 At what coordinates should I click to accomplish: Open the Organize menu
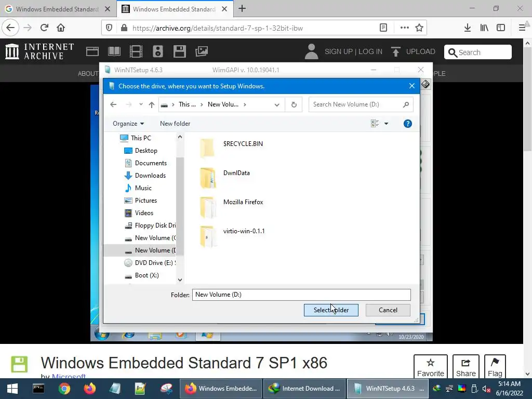(128, 124)
